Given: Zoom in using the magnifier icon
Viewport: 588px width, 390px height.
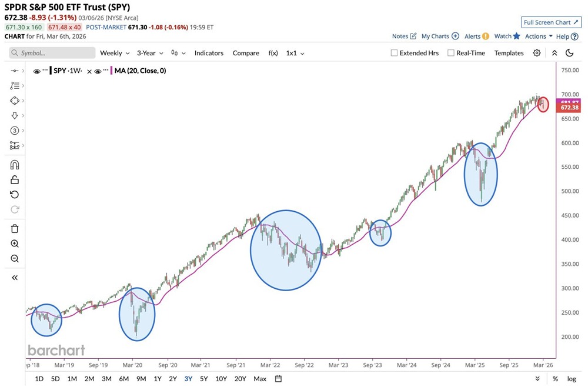Looking at the screenshot, I should (x=14, y=244).
